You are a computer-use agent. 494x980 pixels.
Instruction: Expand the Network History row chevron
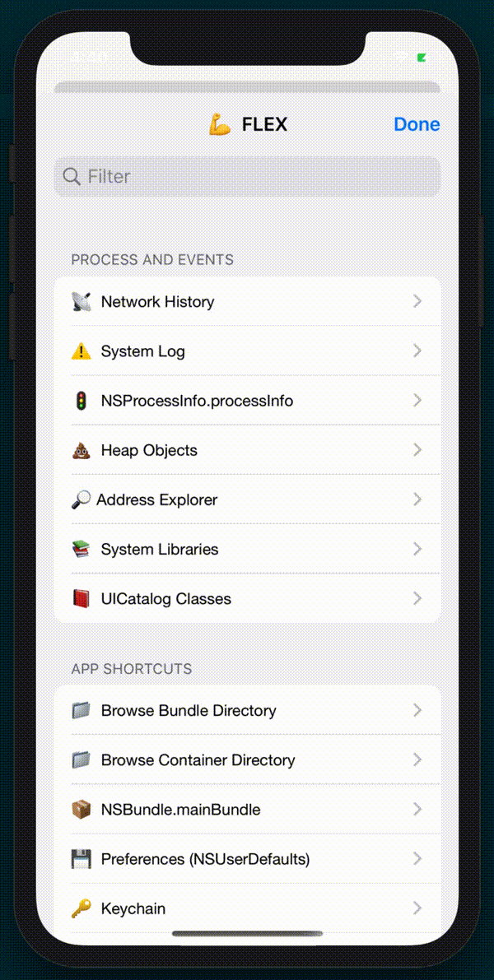(417, 302)
